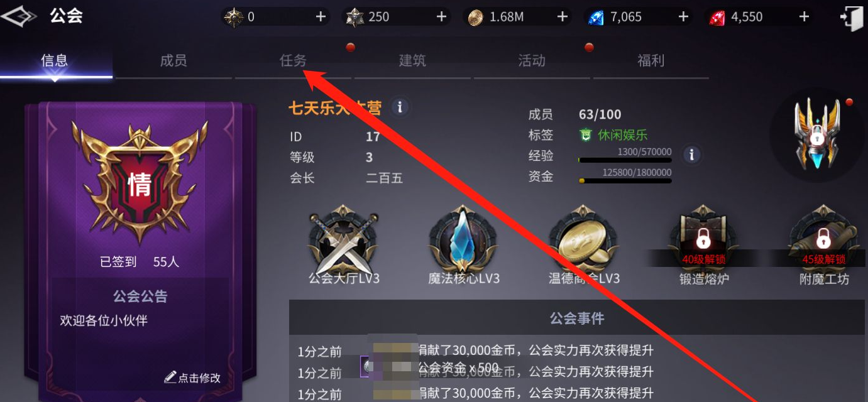Screen dimensions: 868x402
Task: Switch to 任务 tab
Action: click(x=293, y=60)
